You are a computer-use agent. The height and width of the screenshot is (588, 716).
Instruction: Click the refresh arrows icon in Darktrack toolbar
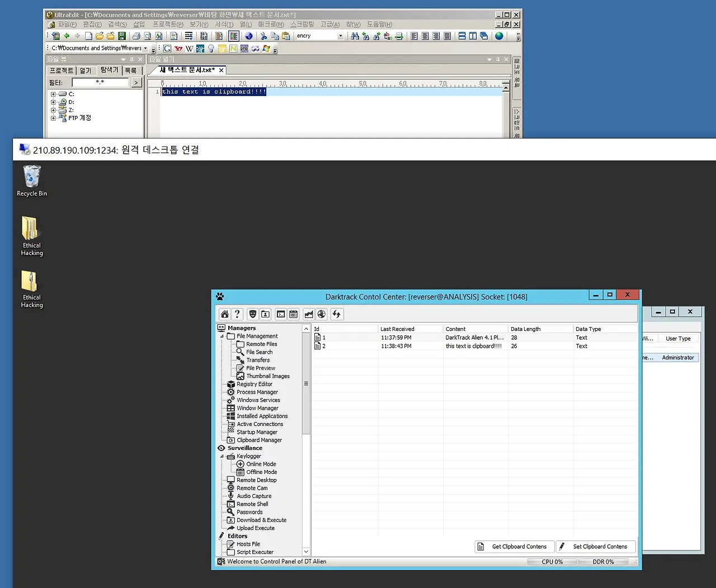pos(336,314)
